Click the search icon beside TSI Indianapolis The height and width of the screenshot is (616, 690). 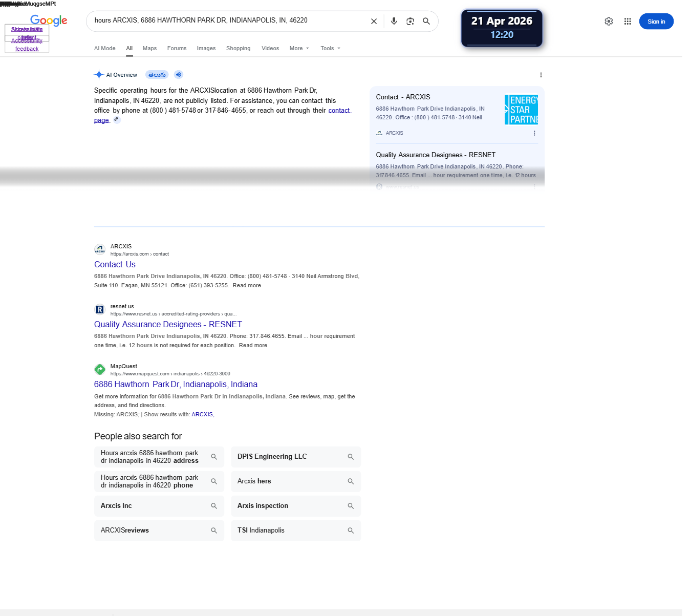(x=351, y=530)
